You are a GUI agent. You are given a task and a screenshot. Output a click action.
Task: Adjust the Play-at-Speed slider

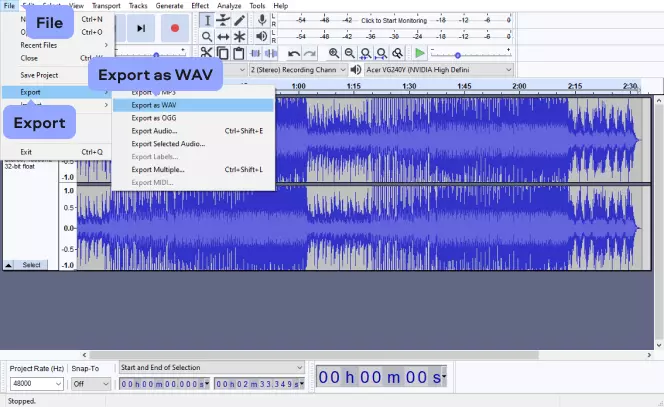[x=457, y=55]
